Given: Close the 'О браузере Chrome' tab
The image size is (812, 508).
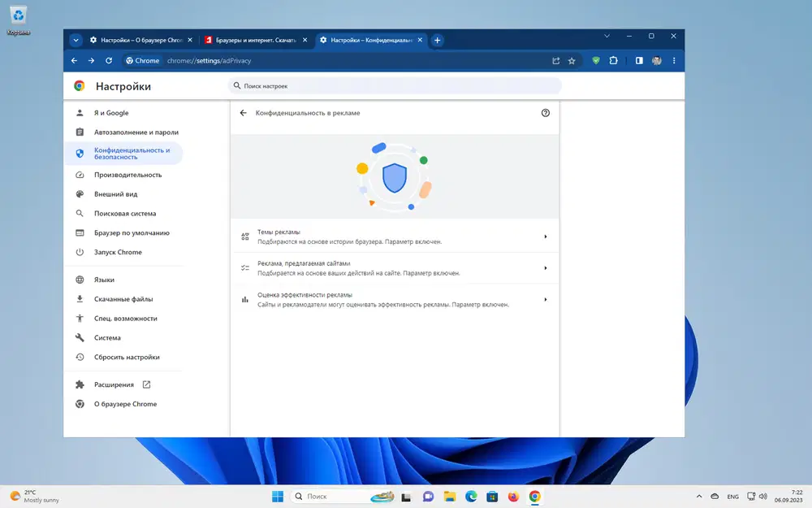Looking at the screenshot, I should pyautogui.click(x=190, y=40).
